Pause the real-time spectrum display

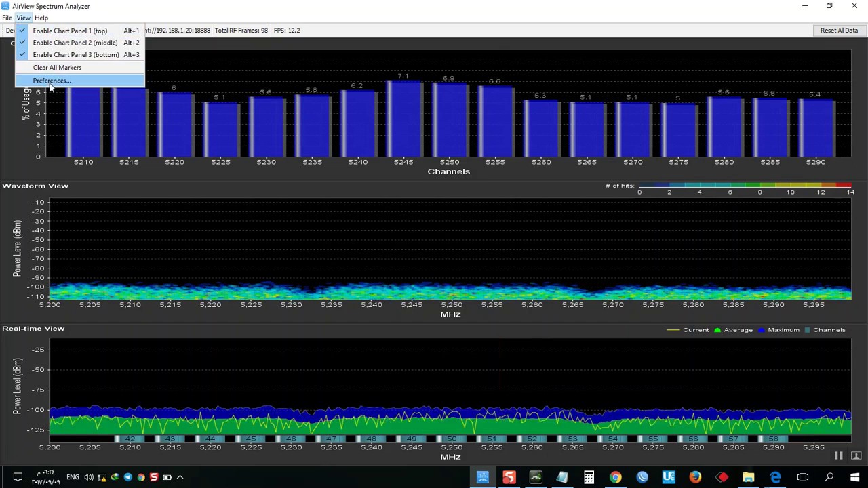[838, 456]
